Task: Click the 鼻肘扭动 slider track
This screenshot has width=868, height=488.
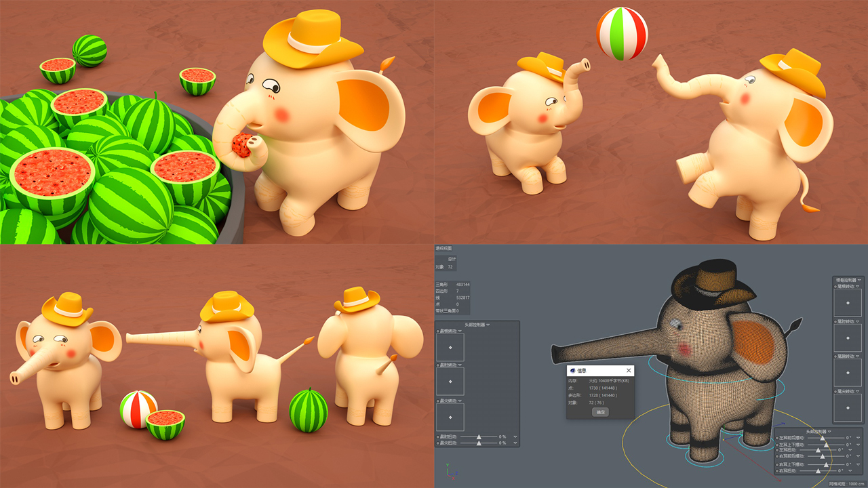Action: click(x=479, y=436)
